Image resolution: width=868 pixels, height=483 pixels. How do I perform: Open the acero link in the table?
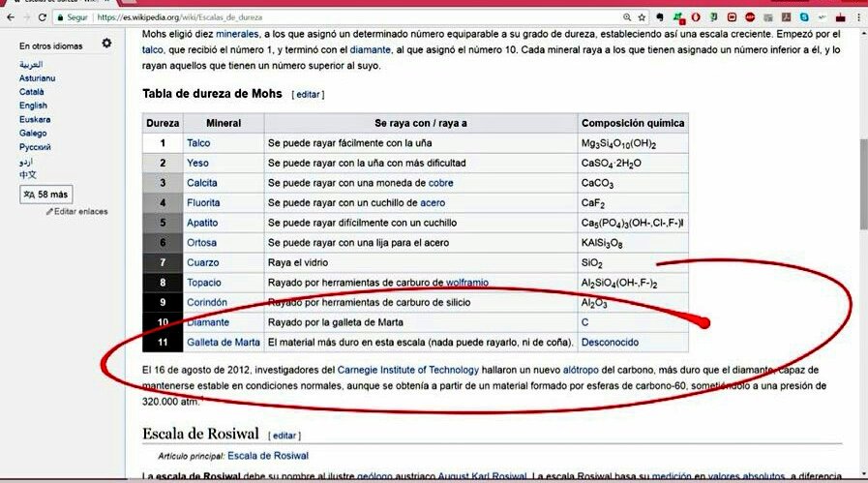(433, 202)
